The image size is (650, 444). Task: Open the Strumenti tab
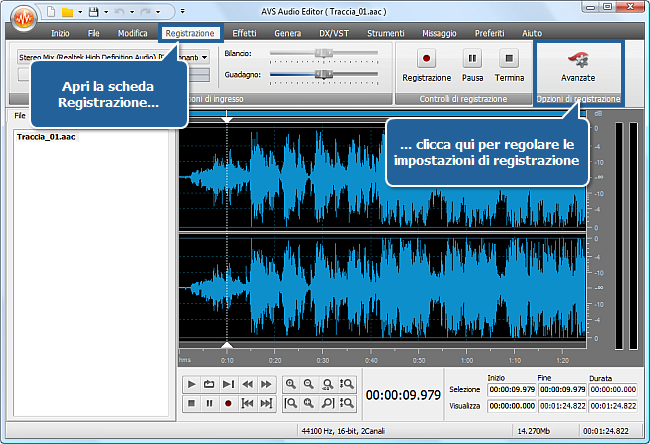(385, 33)
